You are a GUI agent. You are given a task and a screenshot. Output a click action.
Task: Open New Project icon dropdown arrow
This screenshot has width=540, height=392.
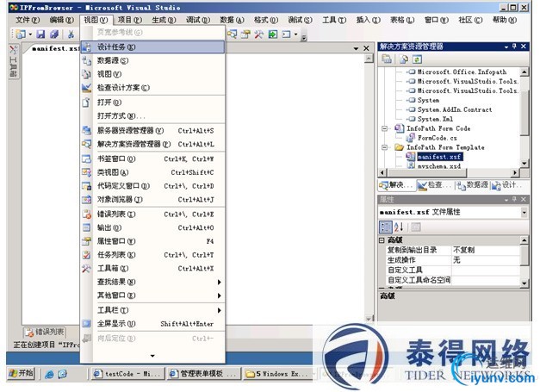[x=30, y=34]
